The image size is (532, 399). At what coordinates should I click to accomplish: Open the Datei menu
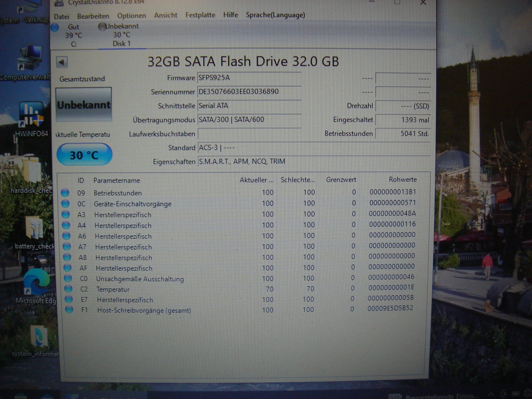tap(61, 17)
